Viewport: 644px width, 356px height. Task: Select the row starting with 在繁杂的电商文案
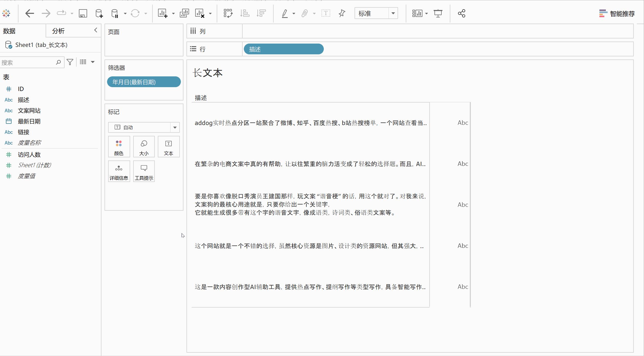(x=310, y=164)
